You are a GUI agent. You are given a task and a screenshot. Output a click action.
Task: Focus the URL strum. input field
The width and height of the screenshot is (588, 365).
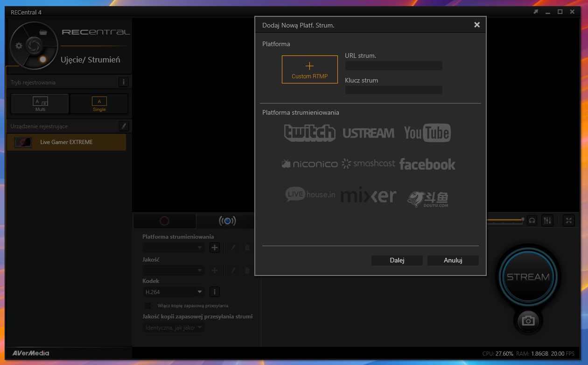393,66
